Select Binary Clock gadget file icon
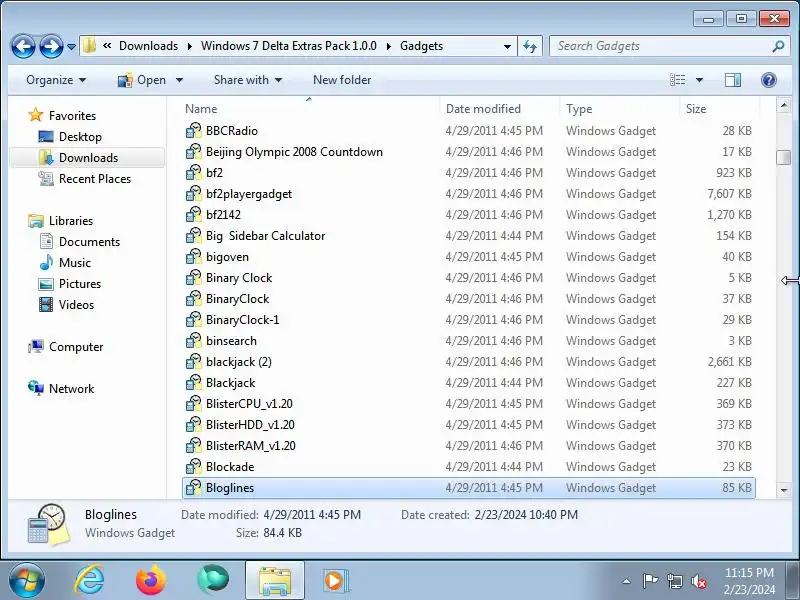The height and width of the screenshot is (600, 800). pos(193,278)
